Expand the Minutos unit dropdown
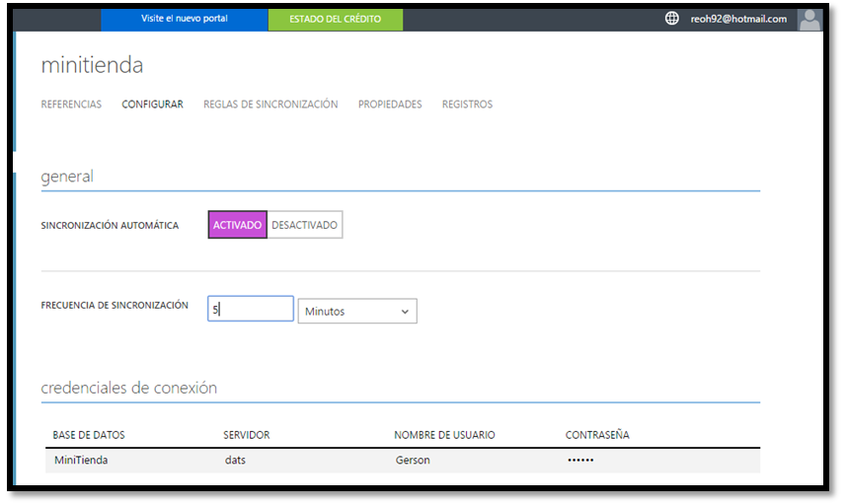 click(x=357, y=312)
